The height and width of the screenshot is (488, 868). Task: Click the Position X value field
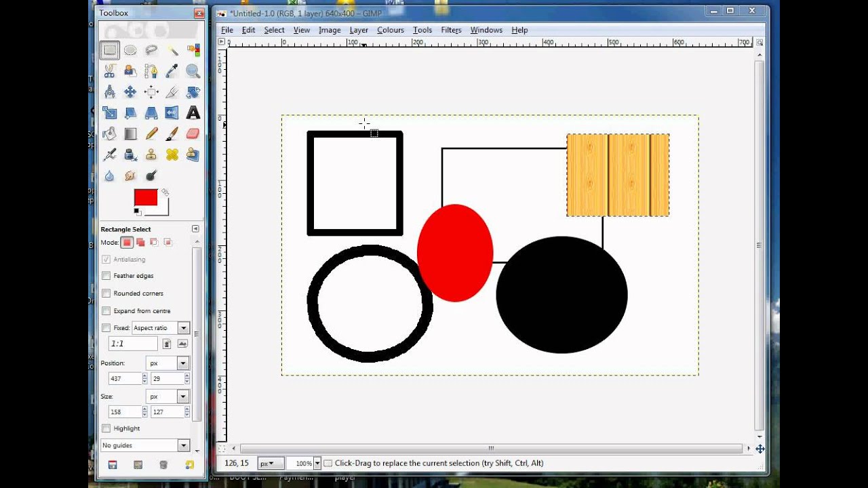[125, 379]
